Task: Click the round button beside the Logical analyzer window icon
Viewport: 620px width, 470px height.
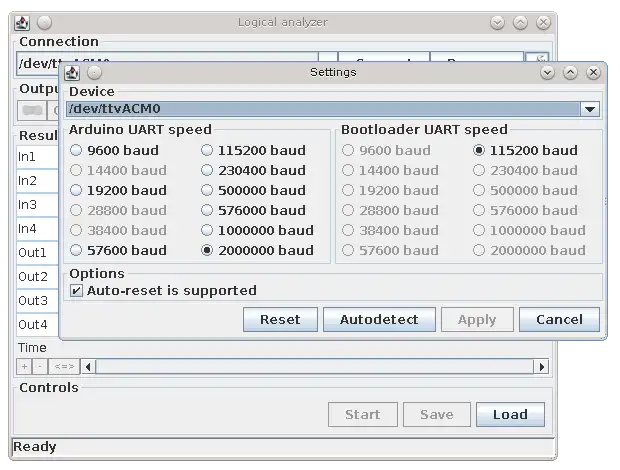Action: (45, 23)
